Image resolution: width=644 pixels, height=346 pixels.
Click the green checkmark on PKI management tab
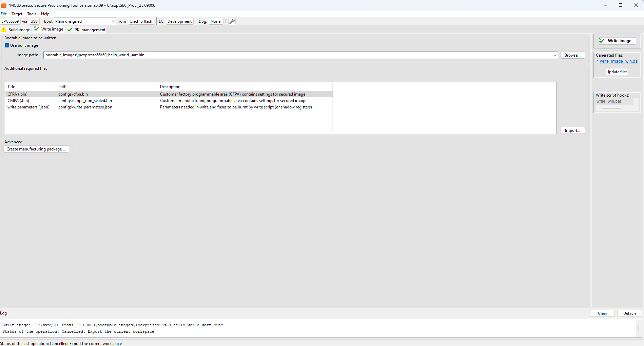click(x=70, y=30)
